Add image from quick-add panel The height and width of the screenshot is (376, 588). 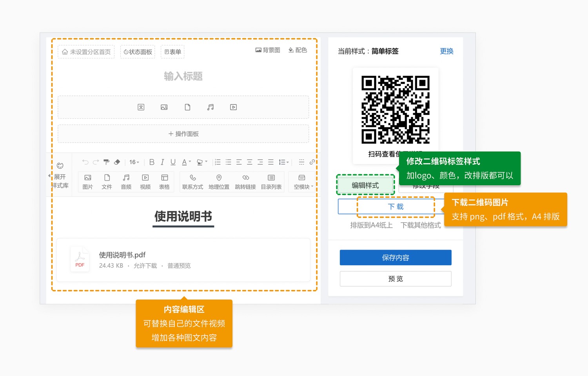coord(164,107)
